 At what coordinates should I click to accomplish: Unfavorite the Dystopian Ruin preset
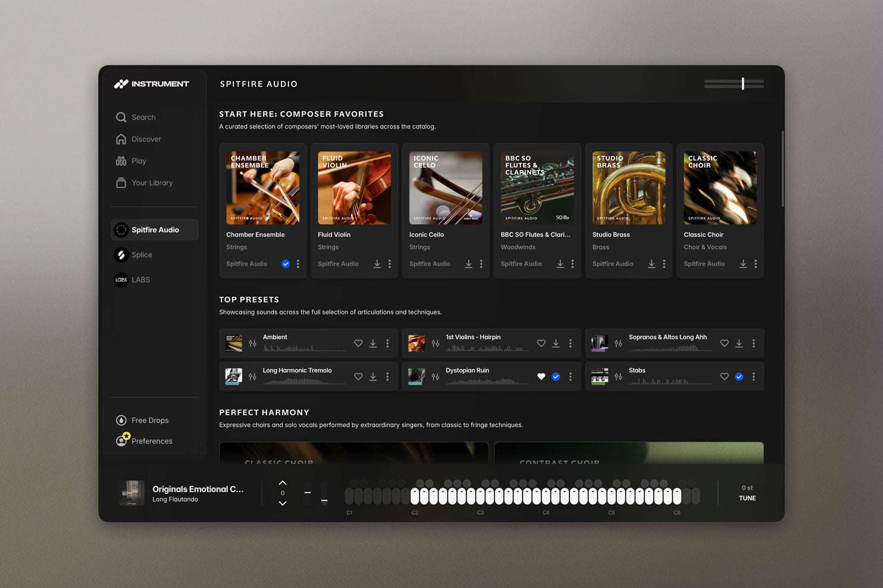541,376
